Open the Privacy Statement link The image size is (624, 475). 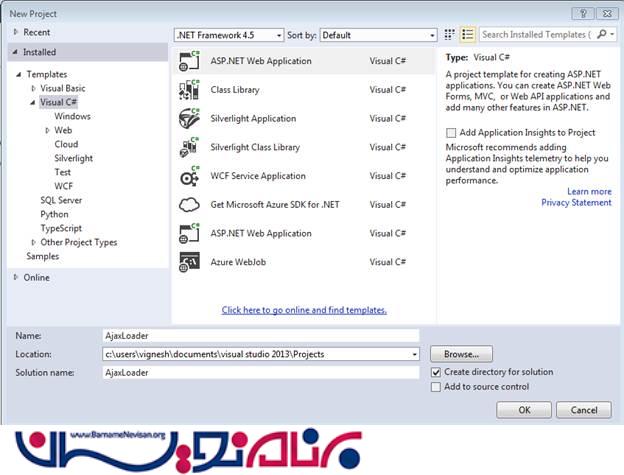point(576,203)
